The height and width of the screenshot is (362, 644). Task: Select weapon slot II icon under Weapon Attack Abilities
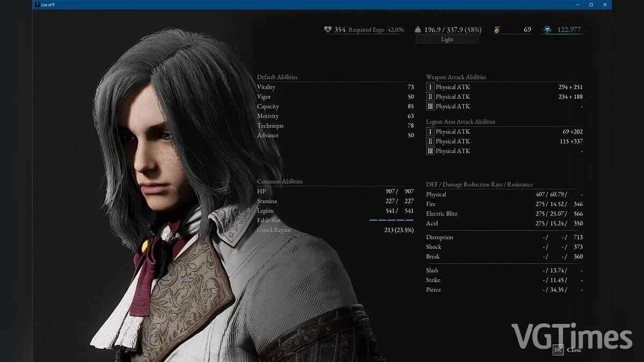(430, 97)
